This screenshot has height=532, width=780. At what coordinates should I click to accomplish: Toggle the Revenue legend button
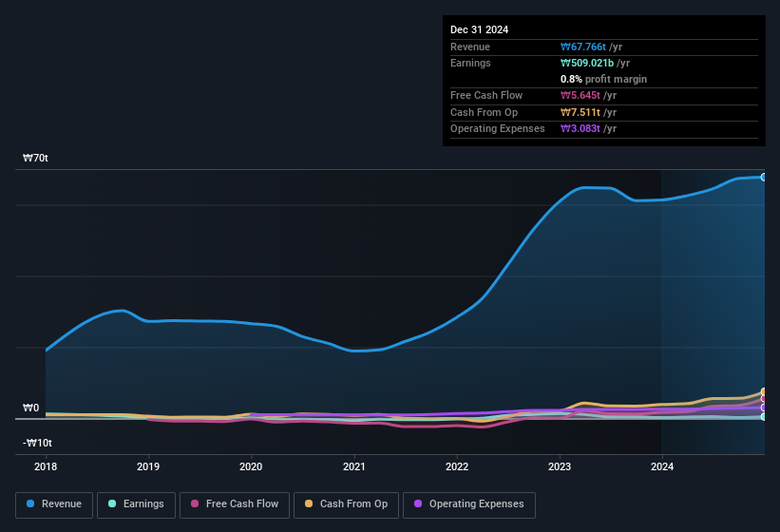click(x=54, y=505)
